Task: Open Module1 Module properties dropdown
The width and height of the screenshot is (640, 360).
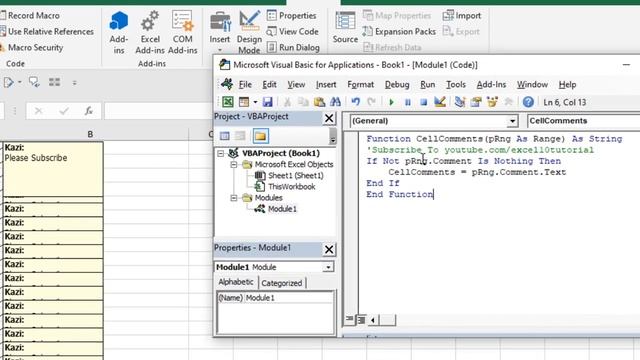Action: (328, 267)
